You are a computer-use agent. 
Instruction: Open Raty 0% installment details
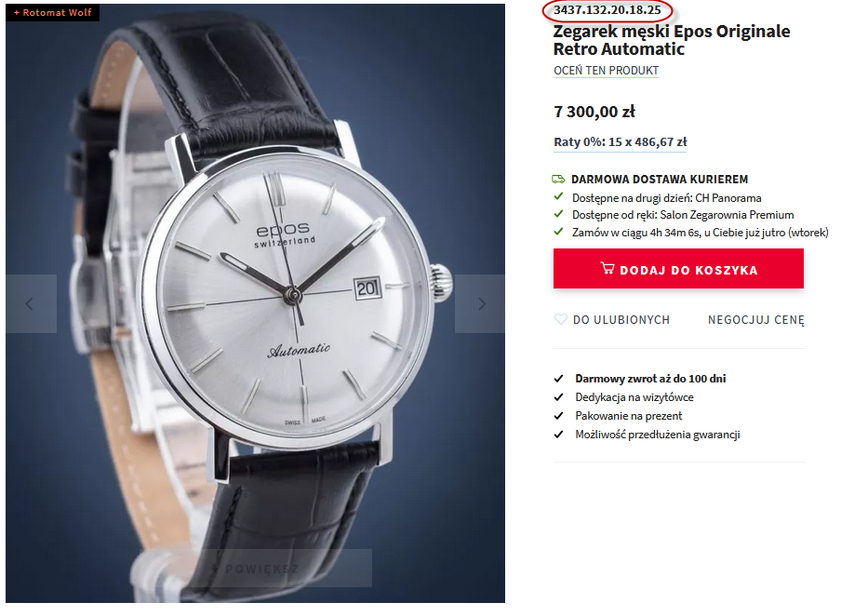(x=620, y=142)
